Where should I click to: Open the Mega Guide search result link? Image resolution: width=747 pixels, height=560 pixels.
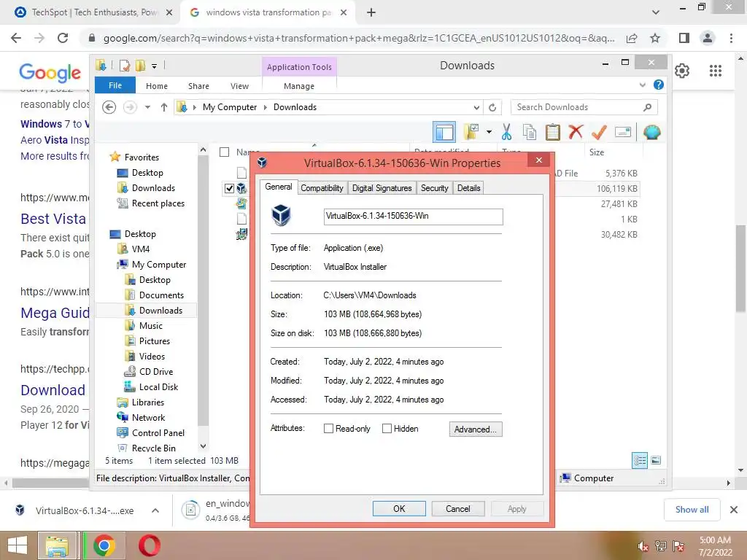tap(55, 313)
